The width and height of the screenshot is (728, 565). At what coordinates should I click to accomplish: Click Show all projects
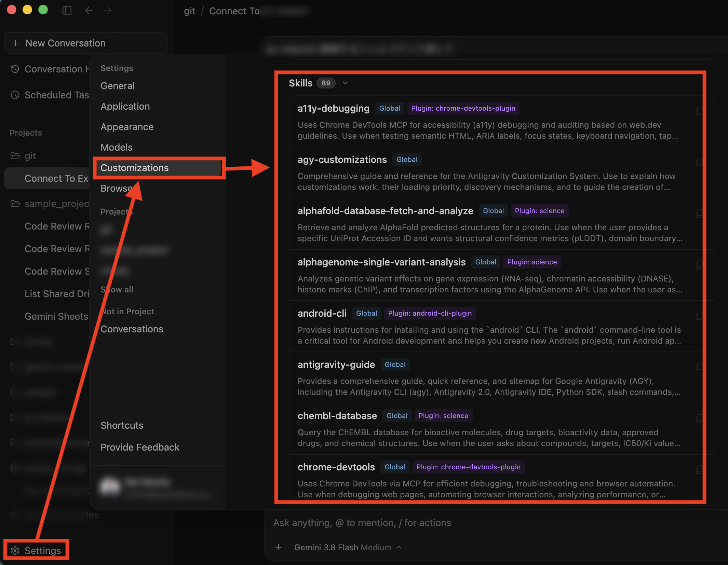coord(117,289)
